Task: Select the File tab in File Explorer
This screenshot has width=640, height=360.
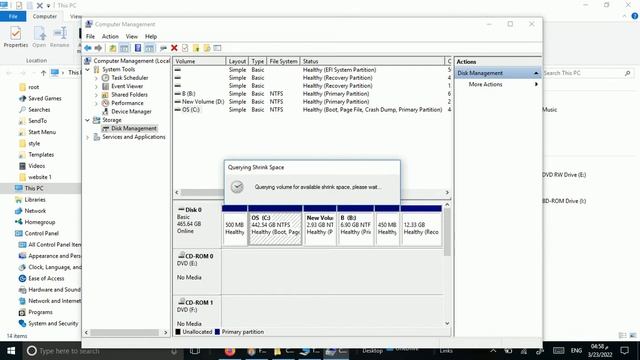Action: (x=13, y=16)
